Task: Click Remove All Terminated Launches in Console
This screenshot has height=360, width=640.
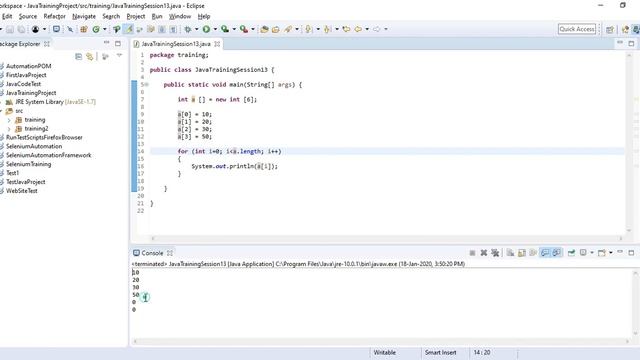Action: coord(495,253)
